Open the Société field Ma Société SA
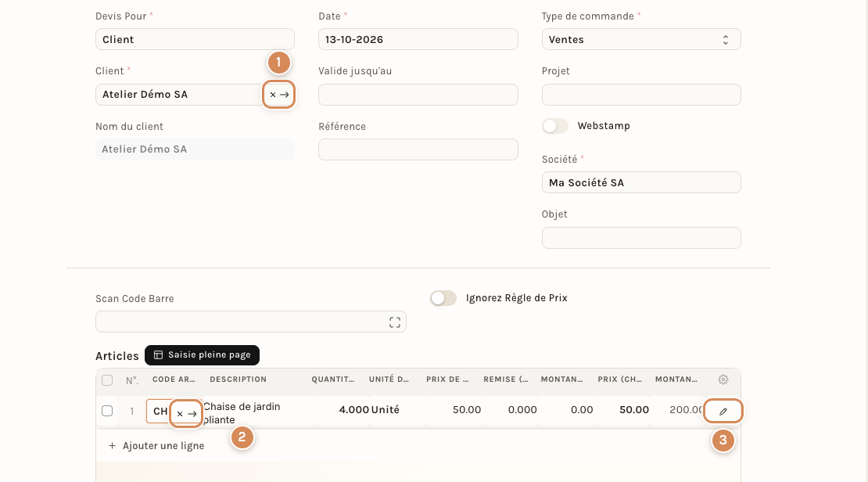This screenshot has height=482, width=868. (x=641, y=182)
